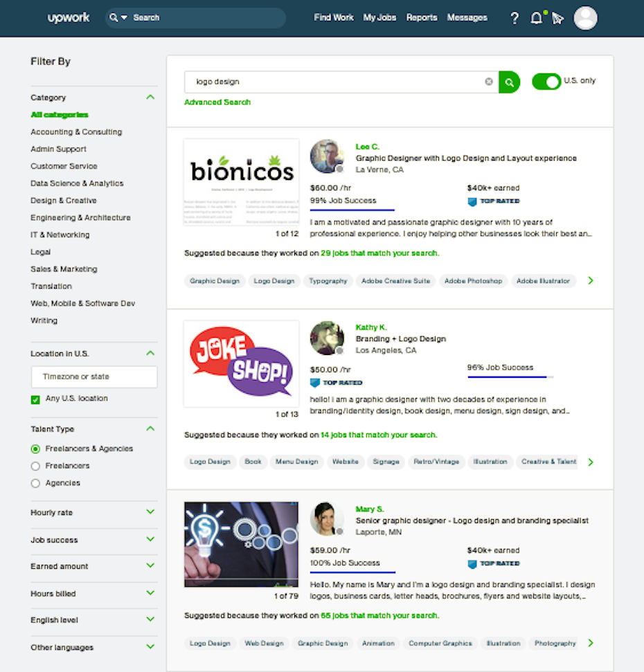Screen dimensions: 644x672
Task: Click the Timezone or state field
Action: coord(94,377)
